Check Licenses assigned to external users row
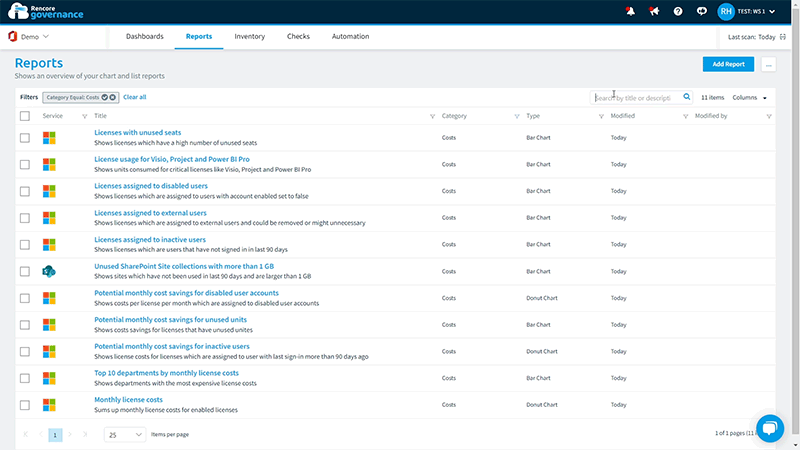800x450 pixels. (x=24, y=218)
